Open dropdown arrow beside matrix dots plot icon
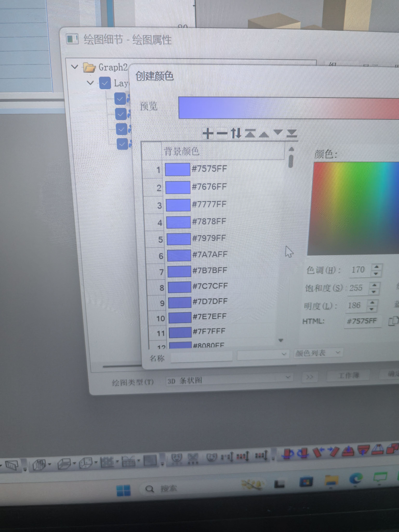The height and width of the screenshot is (532, 399). (117, 461)
